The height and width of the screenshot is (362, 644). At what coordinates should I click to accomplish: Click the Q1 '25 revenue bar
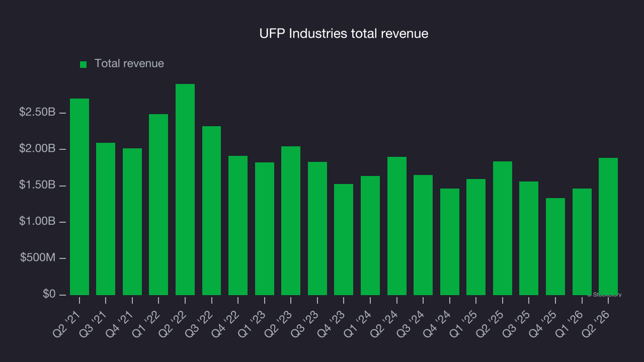pyautogui.click(x=476, y=237)
